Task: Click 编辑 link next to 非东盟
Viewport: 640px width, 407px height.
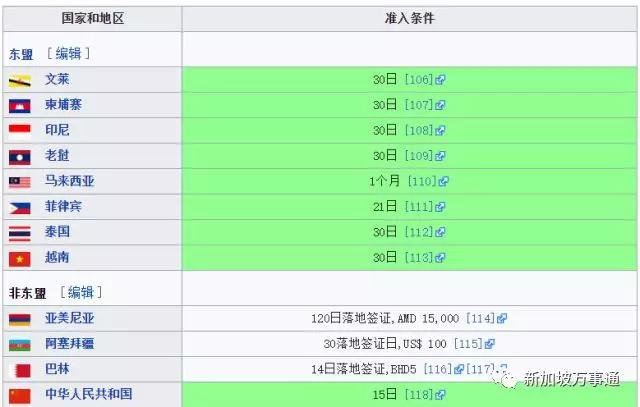Action: coord(81,292)
